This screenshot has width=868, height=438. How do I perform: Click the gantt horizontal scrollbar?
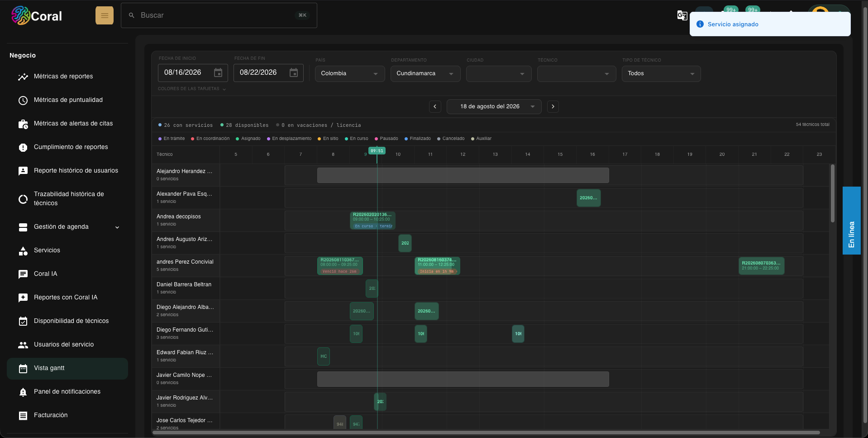[486, 433]
